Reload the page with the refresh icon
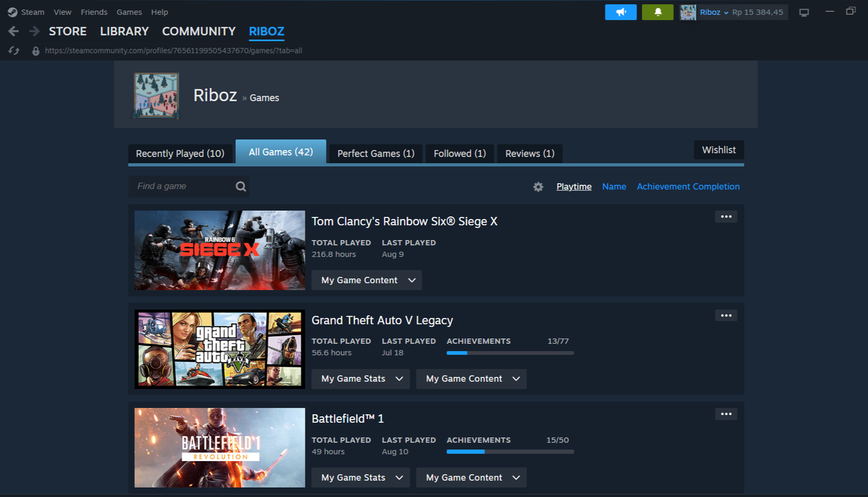The height and width of the screenshot is (497, 868). point(14,51)
